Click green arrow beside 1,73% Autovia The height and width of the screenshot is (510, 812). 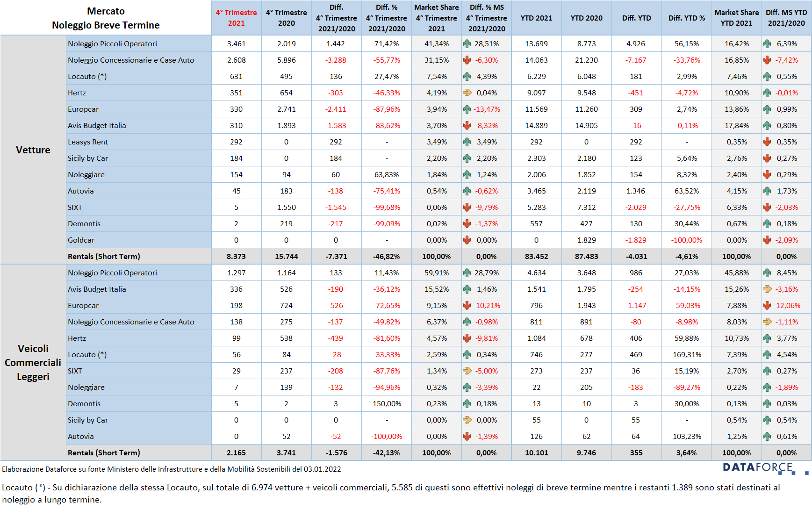(x=767, y=191)
